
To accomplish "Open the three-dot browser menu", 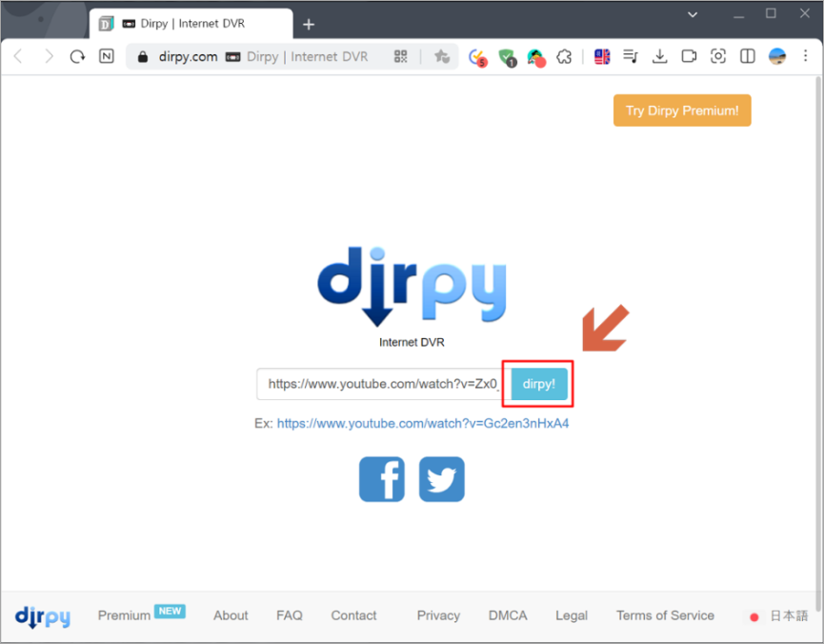I will pos(805,56).
